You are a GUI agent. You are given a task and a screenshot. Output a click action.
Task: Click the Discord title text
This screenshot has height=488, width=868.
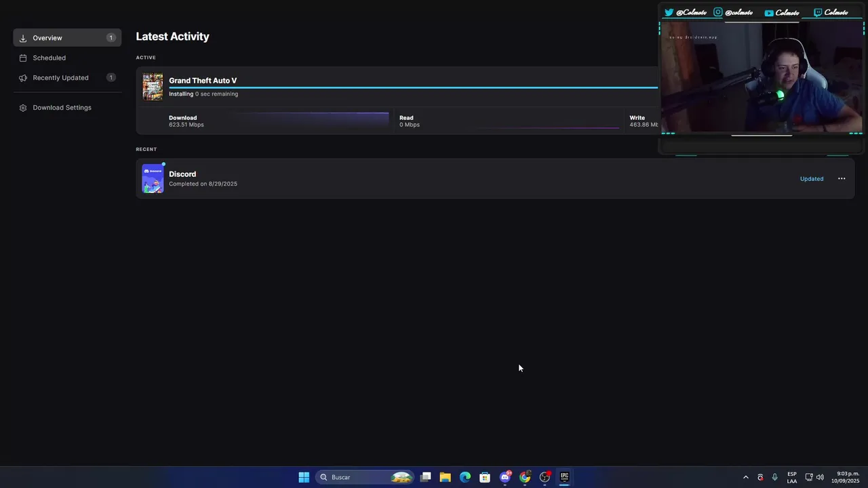[x=182, y=174]
